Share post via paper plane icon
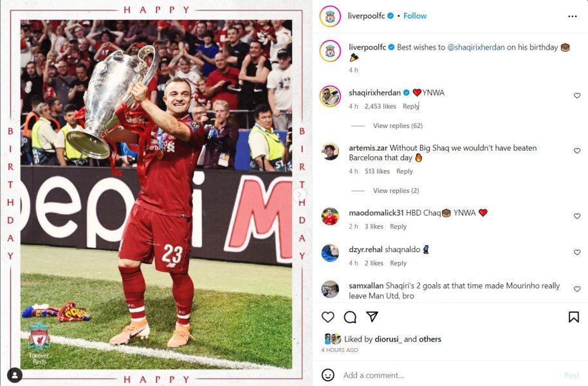Viewport: 588px width, 386px height. 372,317
